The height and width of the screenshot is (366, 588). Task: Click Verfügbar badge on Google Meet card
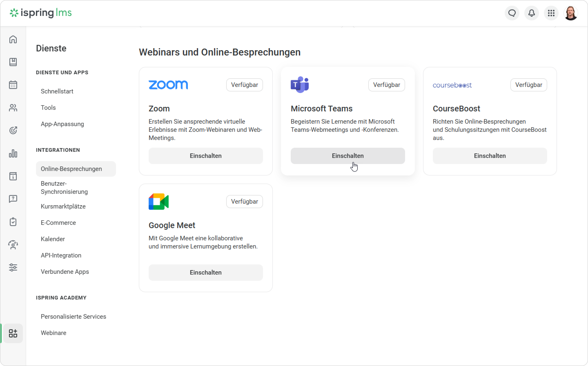point(244,201)
